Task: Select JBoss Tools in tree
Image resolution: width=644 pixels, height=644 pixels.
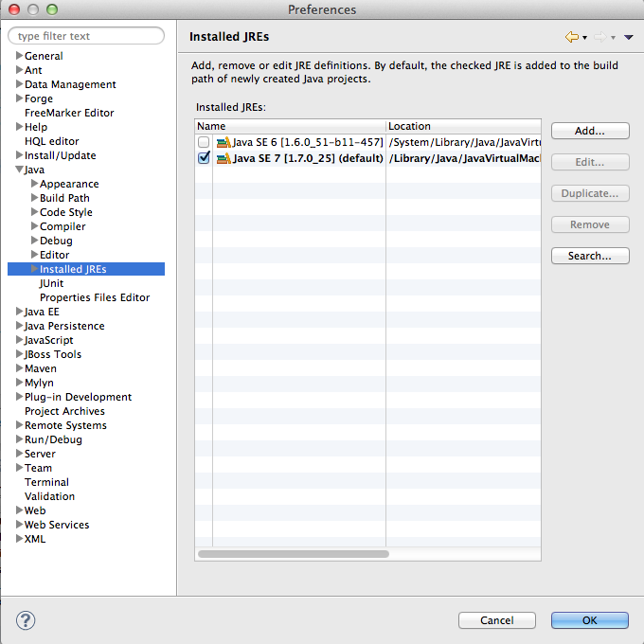Action: (x=53, y=354)
